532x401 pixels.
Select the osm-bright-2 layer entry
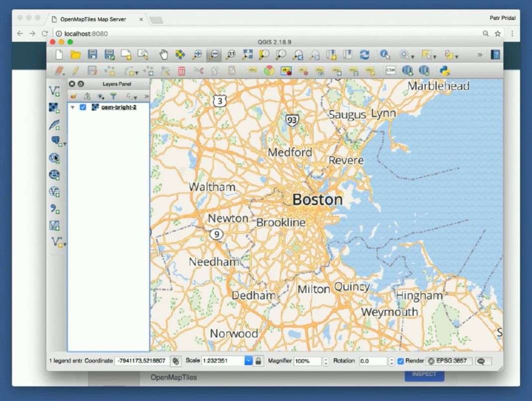(119, 107)
